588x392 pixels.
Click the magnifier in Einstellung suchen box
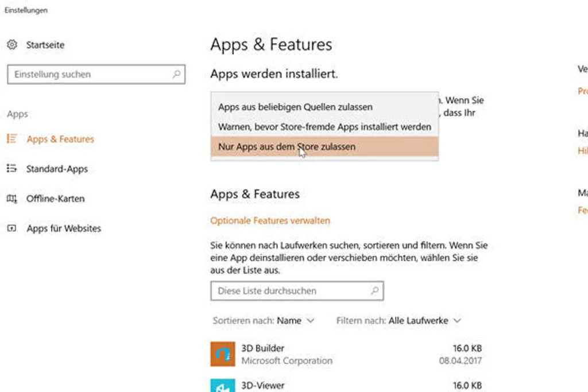tap(177, 74)
